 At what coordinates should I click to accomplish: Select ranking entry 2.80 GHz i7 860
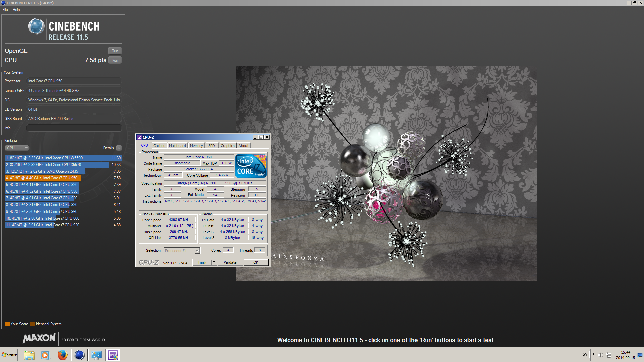pos(63,218)
